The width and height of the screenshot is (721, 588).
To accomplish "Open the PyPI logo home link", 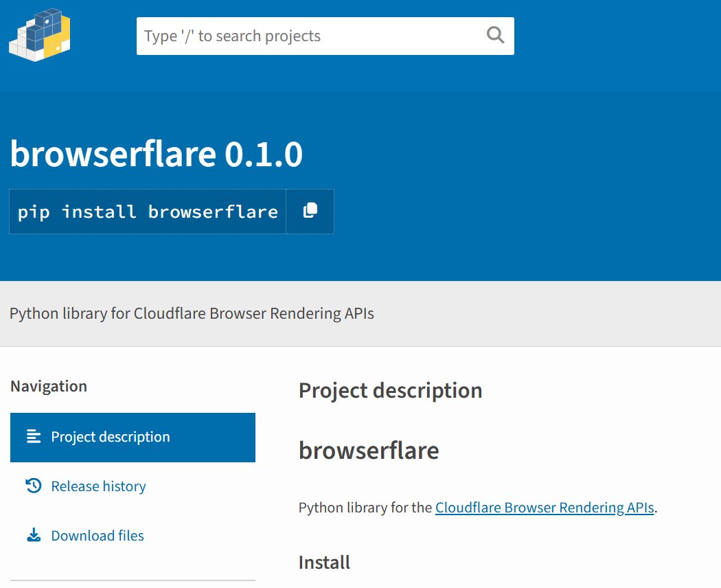I will click(40, 35).
